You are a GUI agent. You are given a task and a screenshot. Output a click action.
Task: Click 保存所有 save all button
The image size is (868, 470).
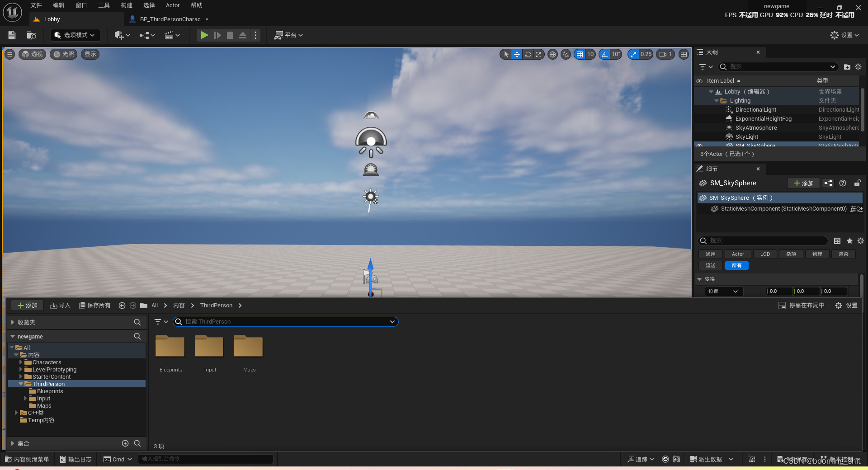pos(95,305)
